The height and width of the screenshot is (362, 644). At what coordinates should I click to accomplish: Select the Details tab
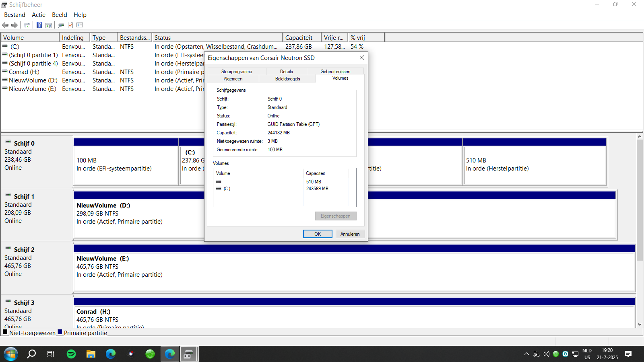[287, 72]
